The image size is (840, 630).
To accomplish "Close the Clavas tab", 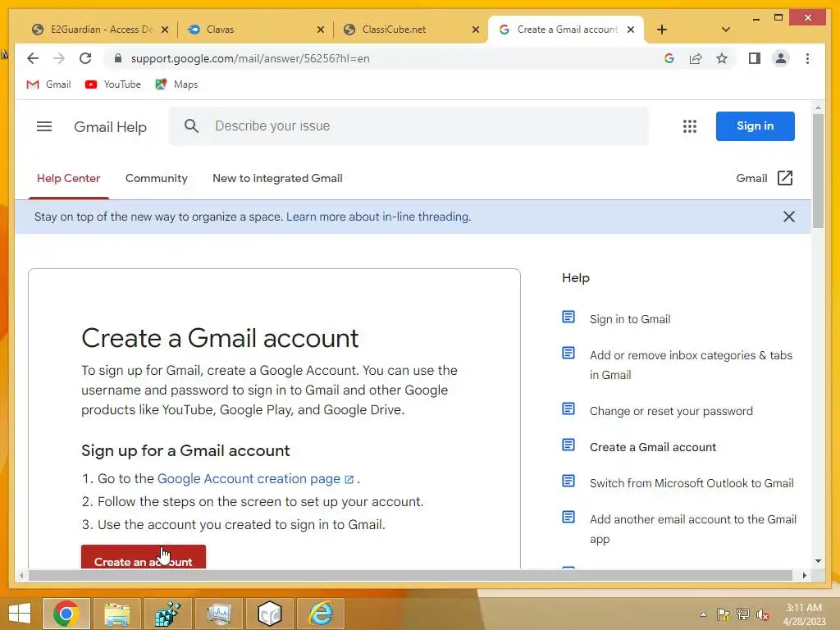I will [x=321, y=30].
